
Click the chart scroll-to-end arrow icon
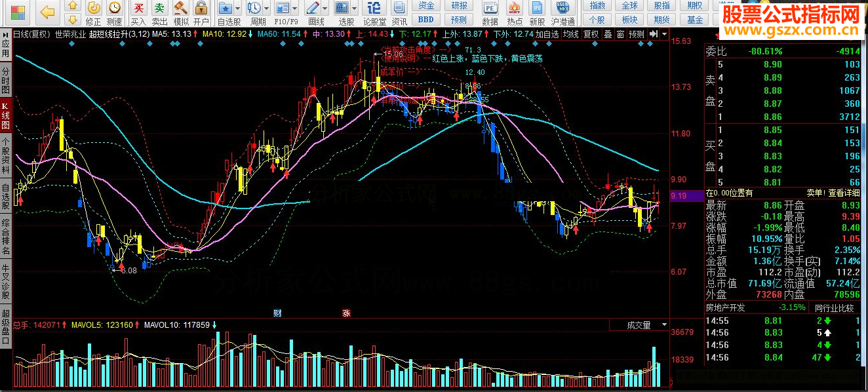click(x=654, y=33)
